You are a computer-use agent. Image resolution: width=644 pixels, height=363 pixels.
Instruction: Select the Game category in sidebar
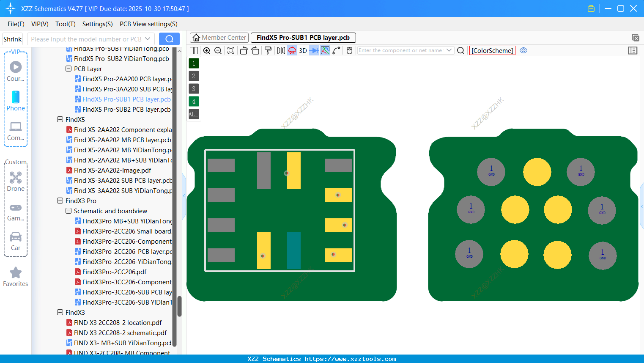coord(16,212)
